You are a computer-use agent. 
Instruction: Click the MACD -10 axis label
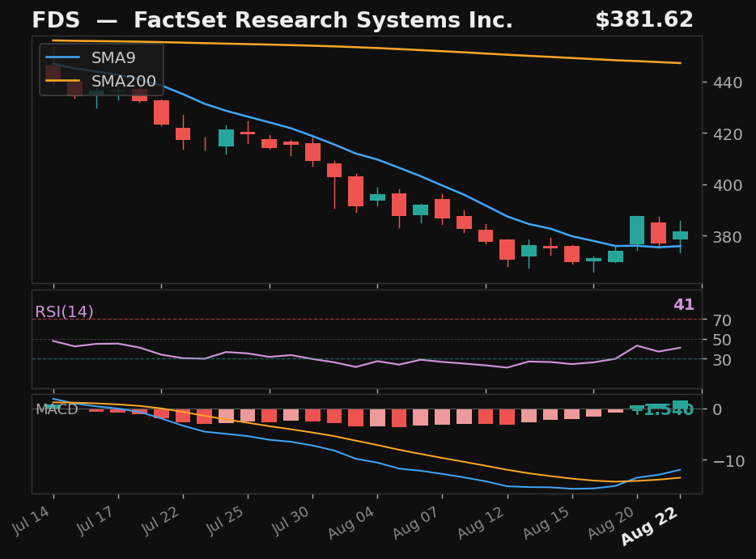[x=728, y=461]
